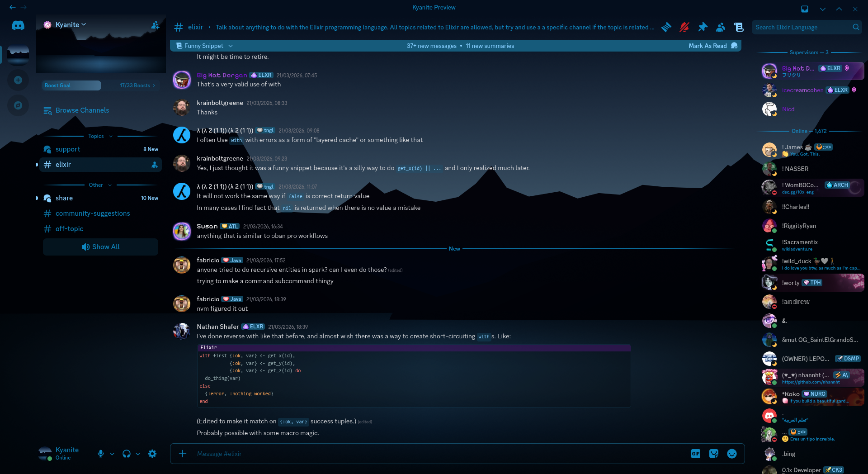Click the Discord home logo icon

click(18, 25)
